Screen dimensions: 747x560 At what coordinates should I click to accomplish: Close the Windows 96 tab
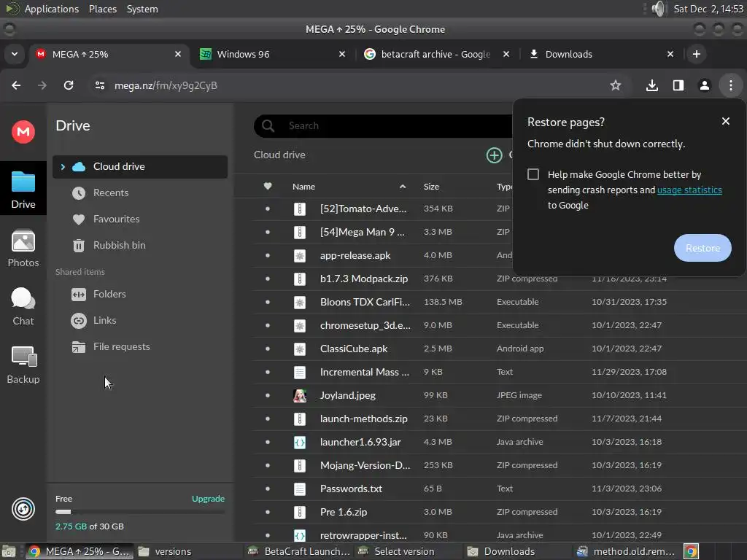click(x=341, y=54)
